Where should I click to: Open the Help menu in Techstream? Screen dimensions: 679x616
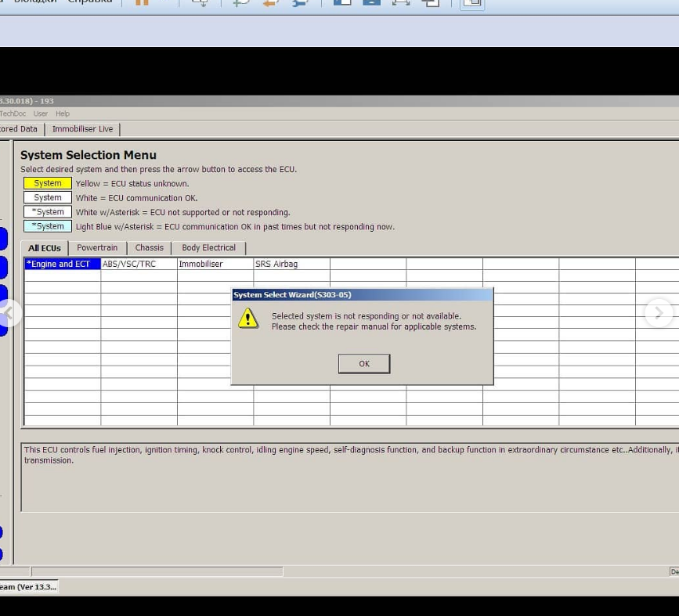(63, 113)
